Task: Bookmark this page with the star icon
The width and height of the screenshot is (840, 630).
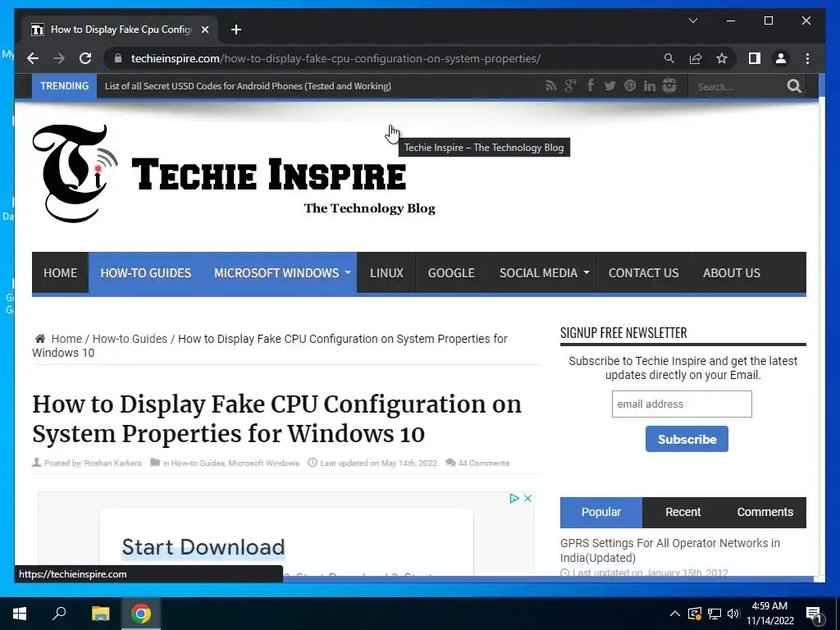Action: click(722, 58)
